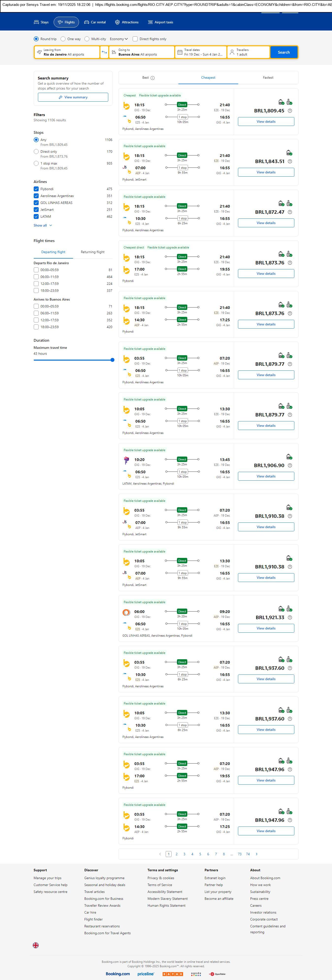This screenshot has height=980, width=332.
Task: Click the calendar icon in Travel dates field
Action: [180, 52]
